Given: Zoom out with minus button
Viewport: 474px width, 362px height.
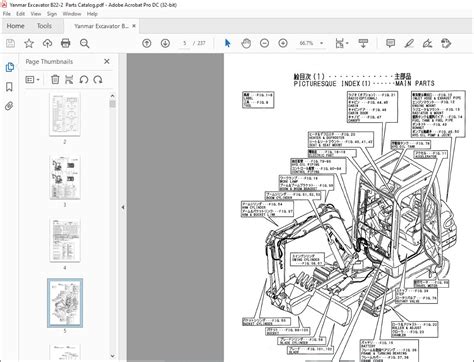Looking at the screenshot, I should tap(264, 43).
